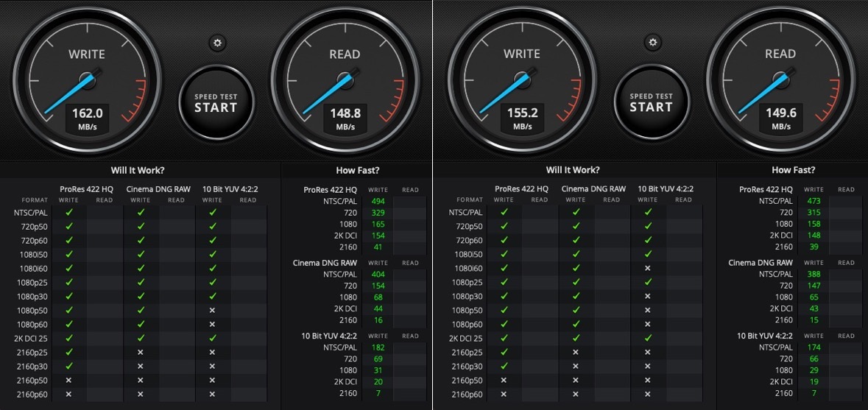Viewport: 868px width, 410px height.
Task: Click left window's 1080p50 YUV write cross
Action: tap(212, 311)
